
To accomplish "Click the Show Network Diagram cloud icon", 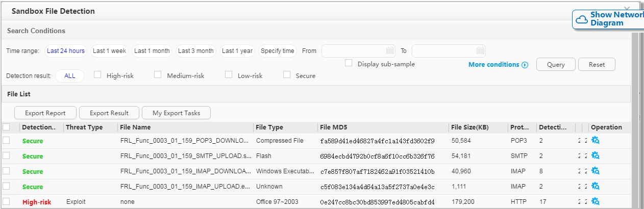I will (x=582, y=19).
